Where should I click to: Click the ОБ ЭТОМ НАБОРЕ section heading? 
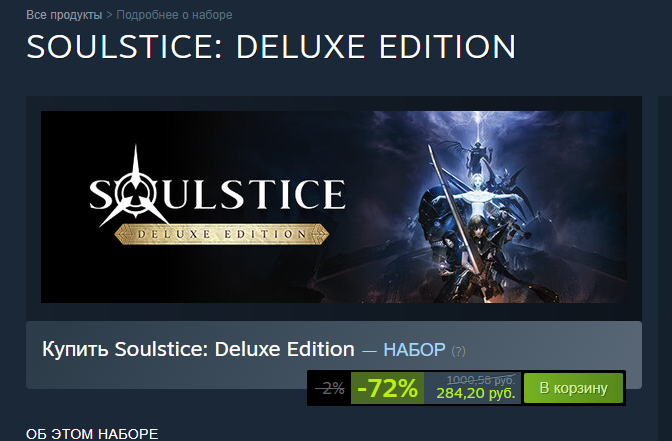click(x=92, y=434)
